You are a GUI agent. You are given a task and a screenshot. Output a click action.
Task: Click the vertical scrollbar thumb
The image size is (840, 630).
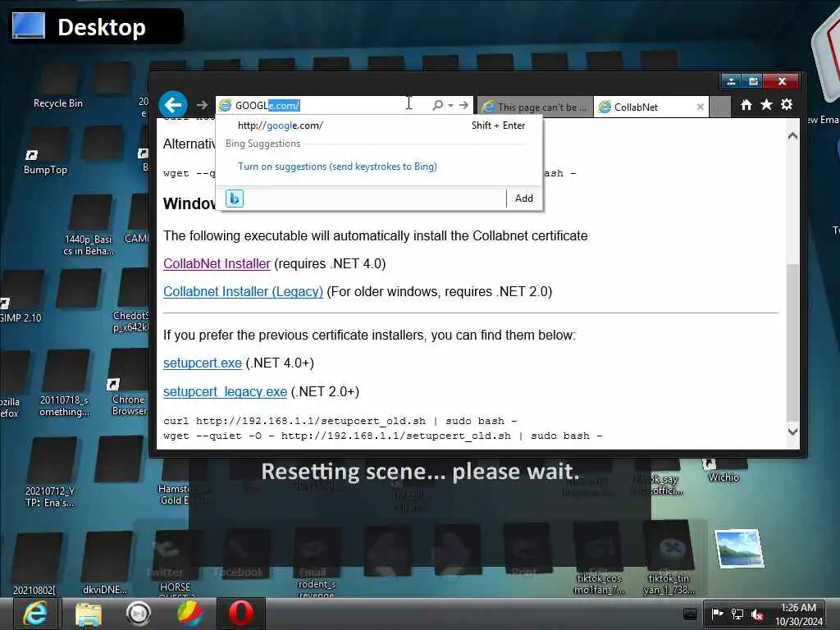[x=792, y=342]
